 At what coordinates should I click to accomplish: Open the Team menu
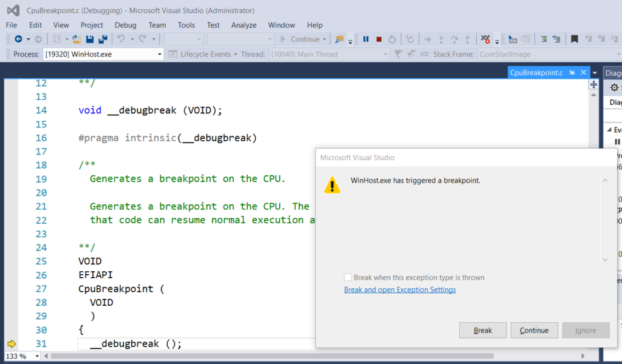157,25
